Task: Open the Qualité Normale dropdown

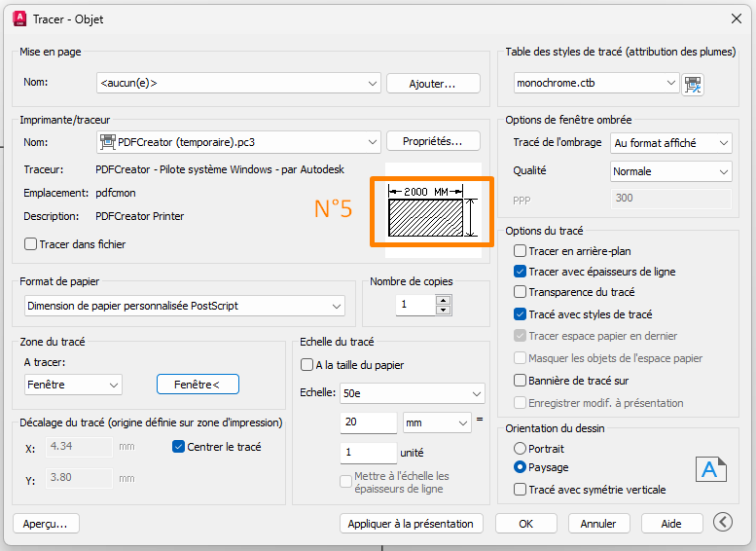Action: (x=671, y=171)
